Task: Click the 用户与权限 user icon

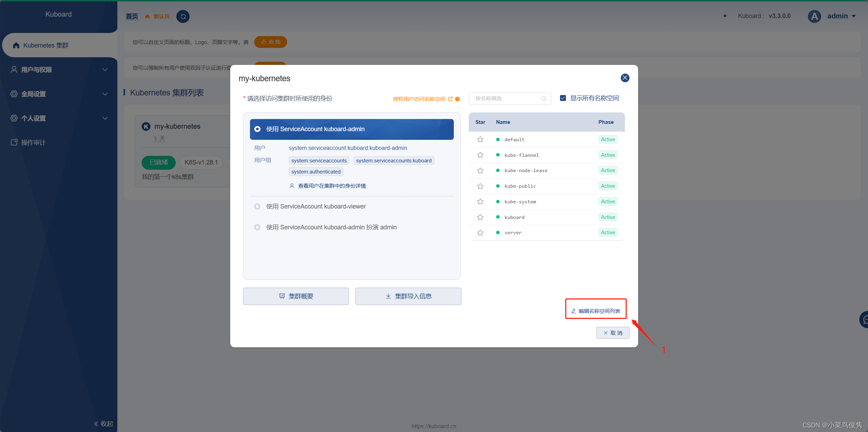Action: click(14, 69)
